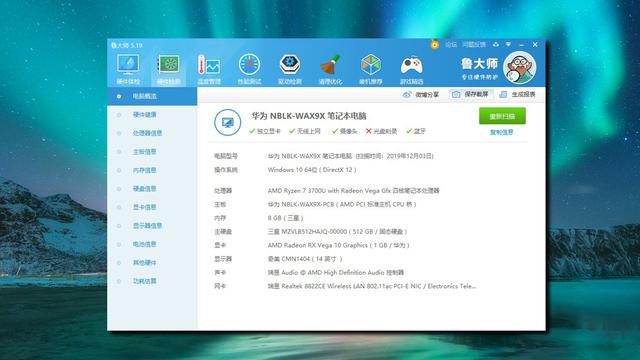Viewport: 640px width, 360px height.
Task: Open the title bar main menu dropdown arrow
Action: (x=508, y=44)
